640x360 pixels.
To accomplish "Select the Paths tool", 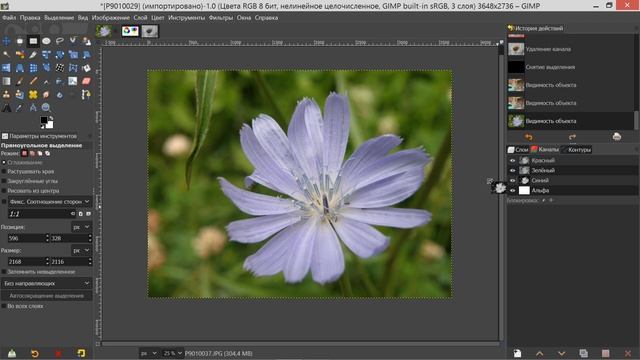I will (86, 95).
